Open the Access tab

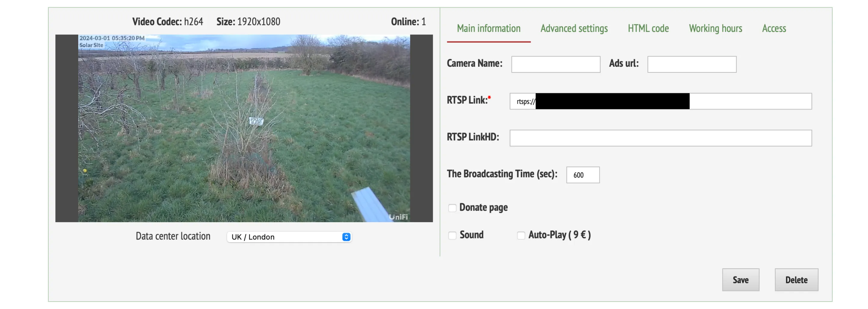pyautogui.click(x=774, y=29)
